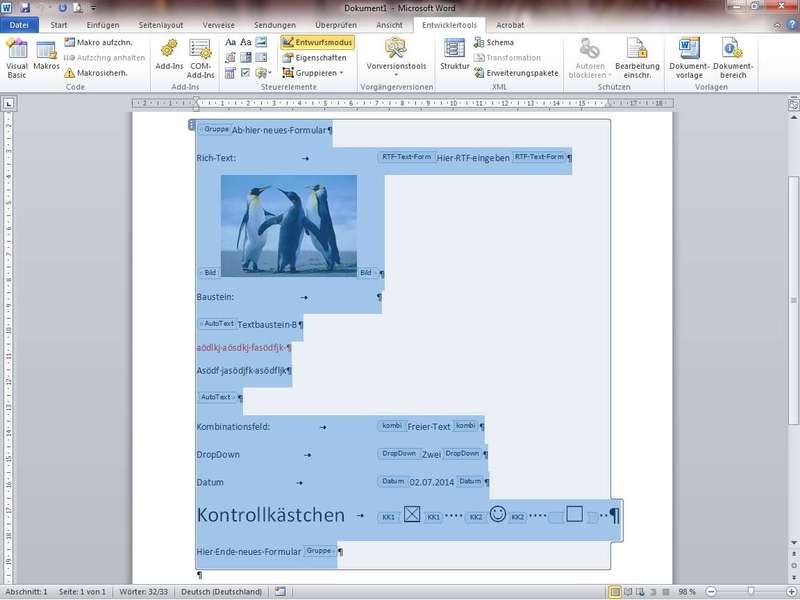Click the Struktur XML icon
The height and width of the screenshot is (600, 800).
[455, 56]
